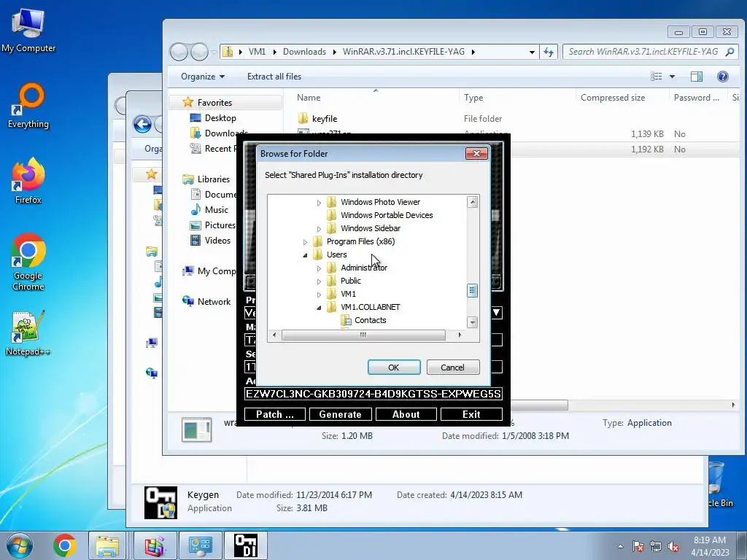The image size is (747, 560).
Task: Click the vertical scrollbar thumb in folder tree
Action: (x=472, y=290)
